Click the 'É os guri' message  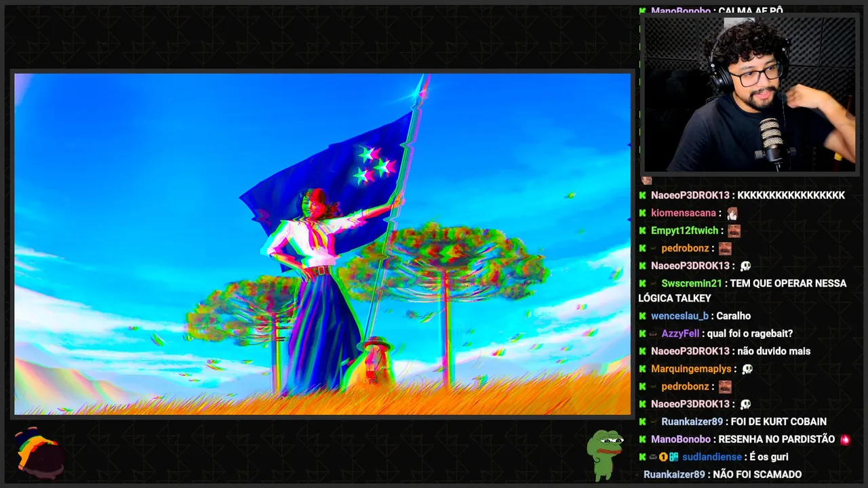pyautogui.click(x=769, y=457)
